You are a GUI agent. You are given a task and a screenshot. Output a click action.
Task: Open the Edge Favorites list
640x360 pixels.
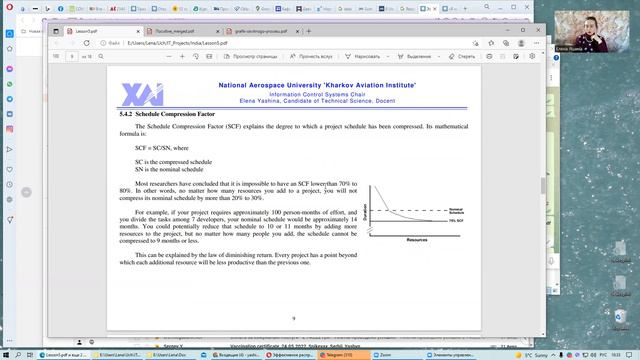coord(491,43)
